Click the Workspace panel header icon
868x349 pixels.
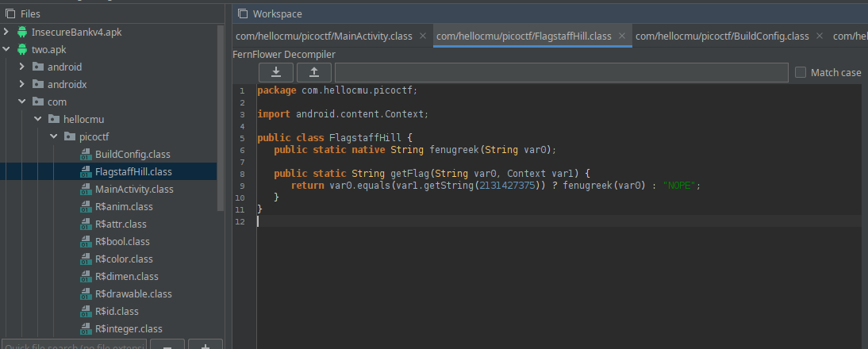(x=243, y=13)
